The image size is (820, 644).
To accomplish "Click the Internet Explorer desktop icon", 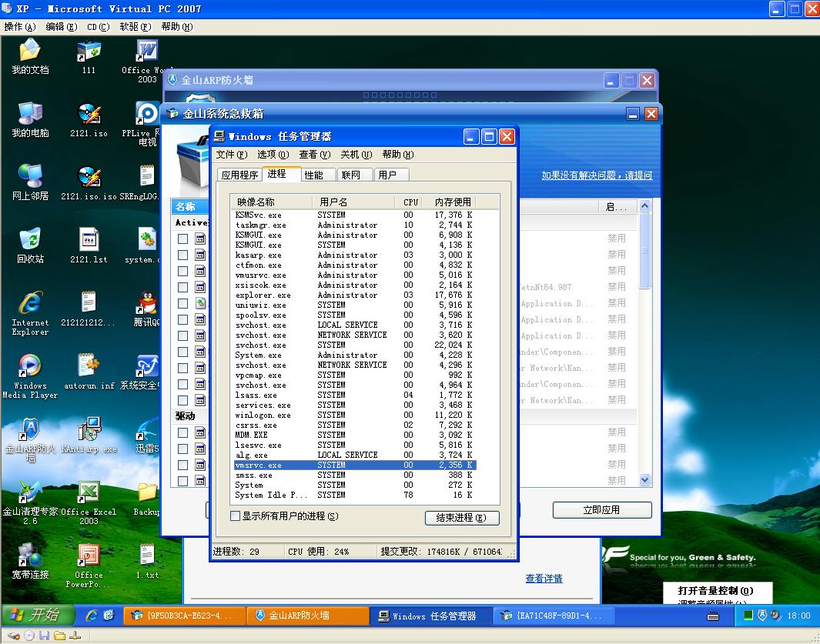I will tap(30, 312).
